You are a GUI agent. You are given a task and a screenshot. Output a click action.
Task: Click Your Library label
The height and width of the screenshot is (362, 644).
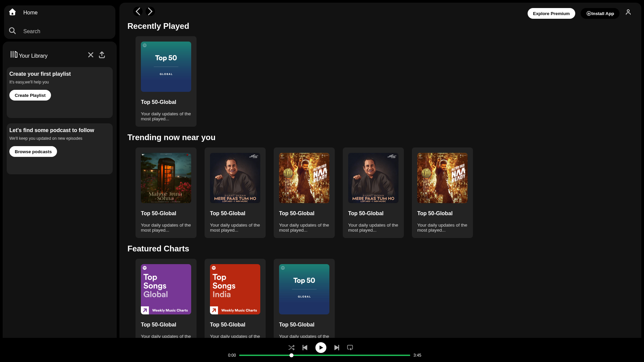click(33, 56)
